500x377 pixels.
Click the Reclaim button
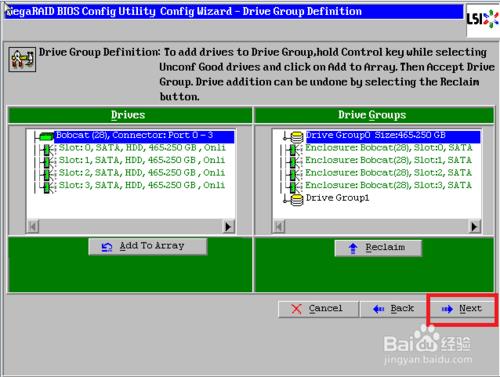(x=378, y=248)
